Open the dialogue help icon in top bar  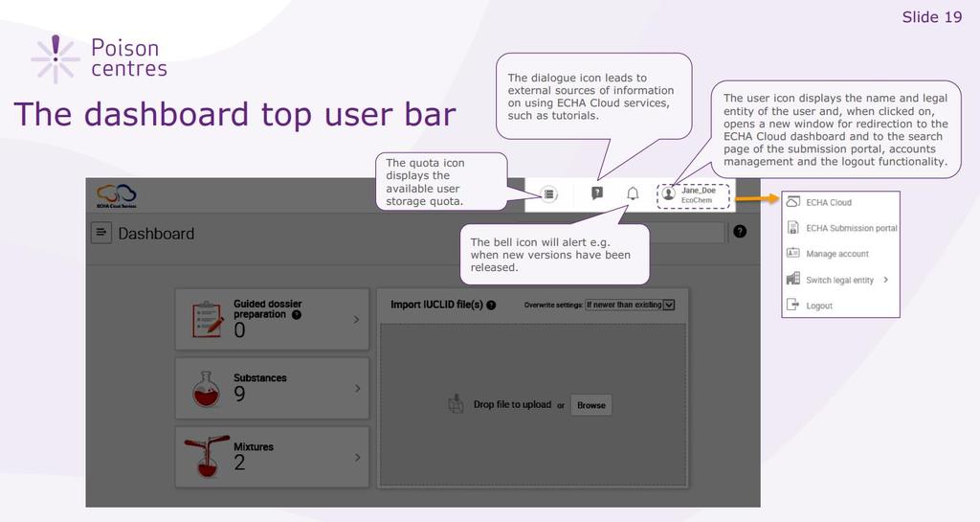(x=597, y=193)
